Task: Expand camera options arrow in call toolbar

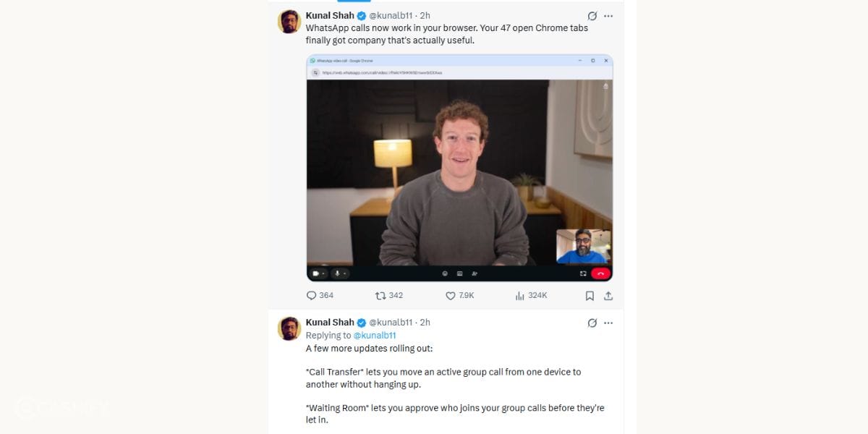Action: pos(323,274)
